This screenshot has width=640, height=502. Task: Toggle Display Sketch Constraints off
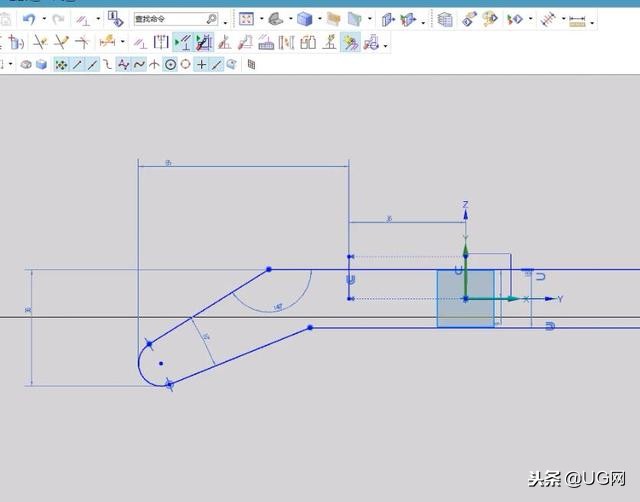pos(182,42)
